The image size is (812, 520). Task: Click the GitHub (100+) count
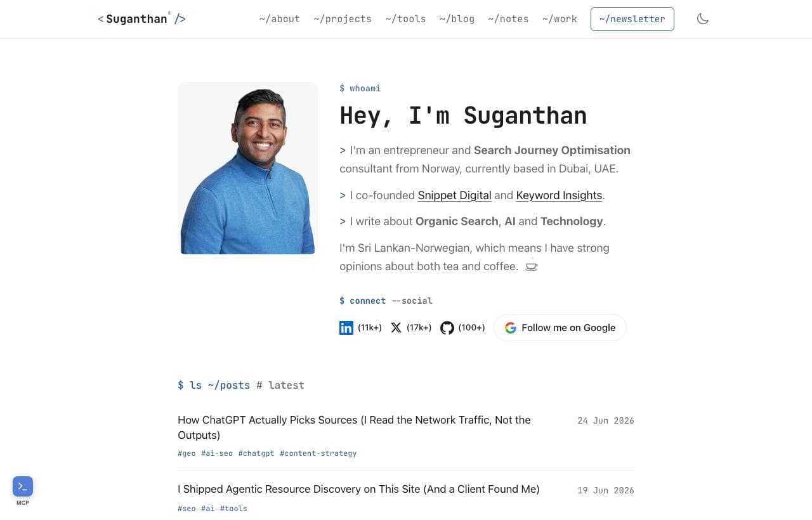click(471, 328)
